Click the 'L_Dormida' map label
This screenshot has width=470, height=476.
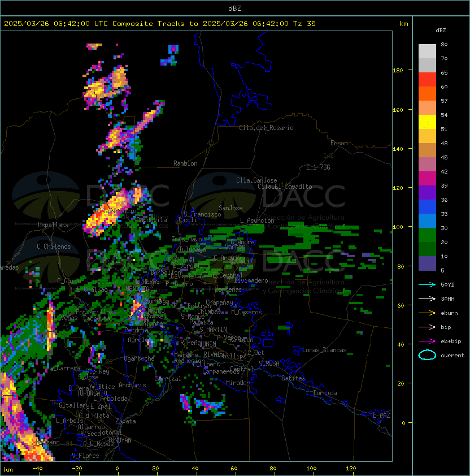(321, 393)
